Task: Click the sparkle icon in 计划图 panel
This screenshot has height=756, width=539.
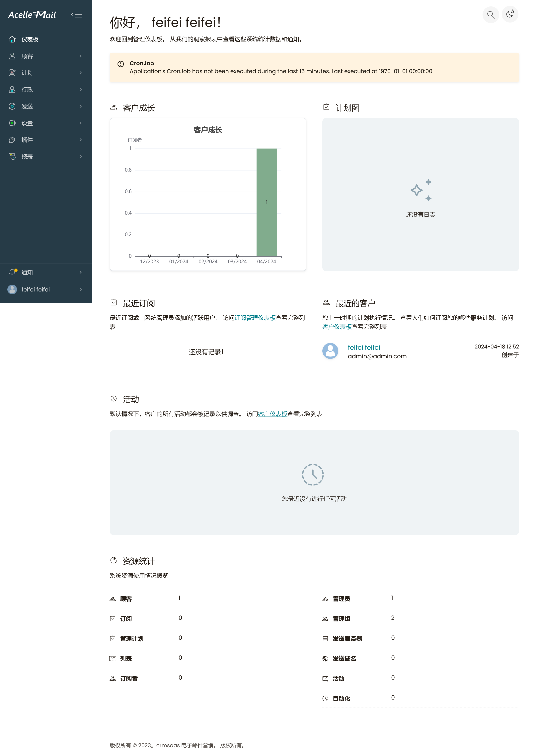Action: click(421, 190)
